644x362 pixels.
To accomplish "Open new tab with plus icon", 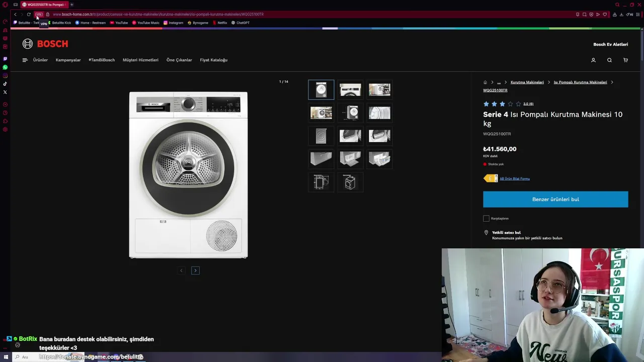I will pyautogui.click(x=71, y=5).
